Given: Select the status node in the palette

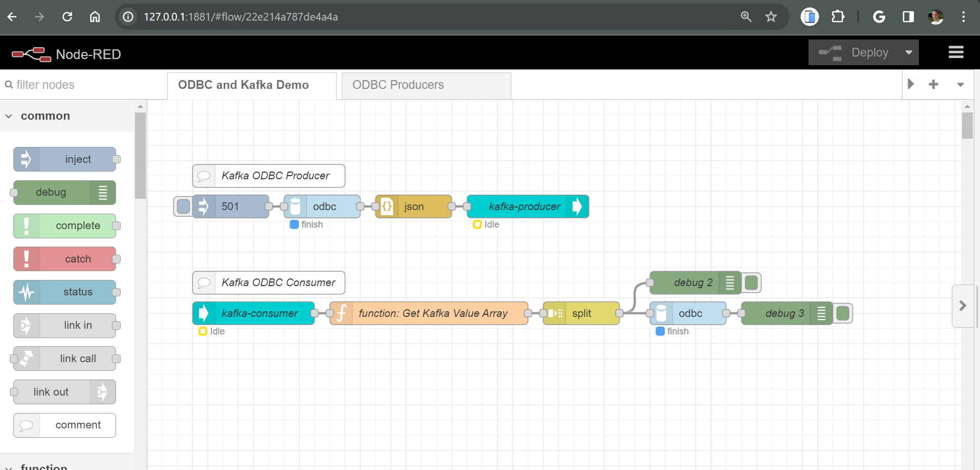Looking at the screenshot, I should [x=65, y=292].
